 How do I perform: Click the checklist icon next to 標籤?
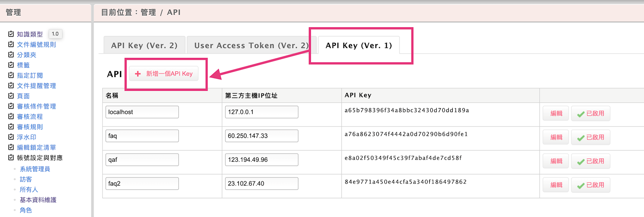point(11,65)
